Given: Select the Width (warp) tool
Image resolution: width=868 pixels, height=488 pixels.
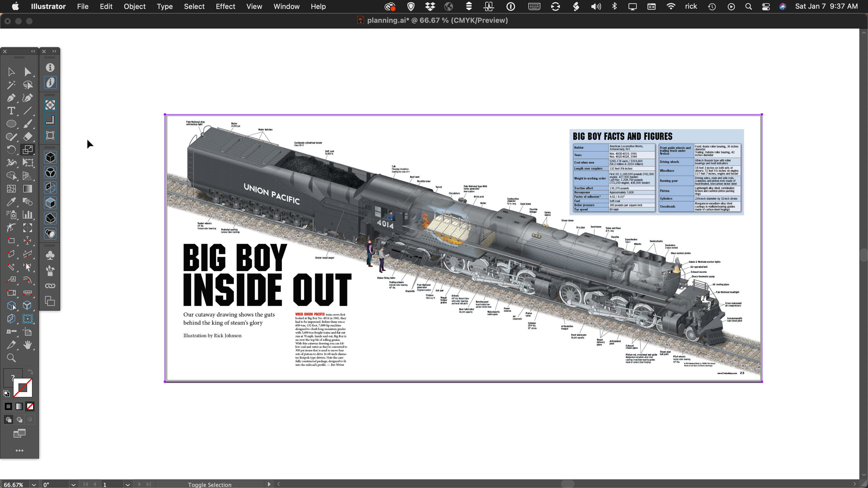Looking at the screenshot, I should pyautogui.click(x=11, y=162).
